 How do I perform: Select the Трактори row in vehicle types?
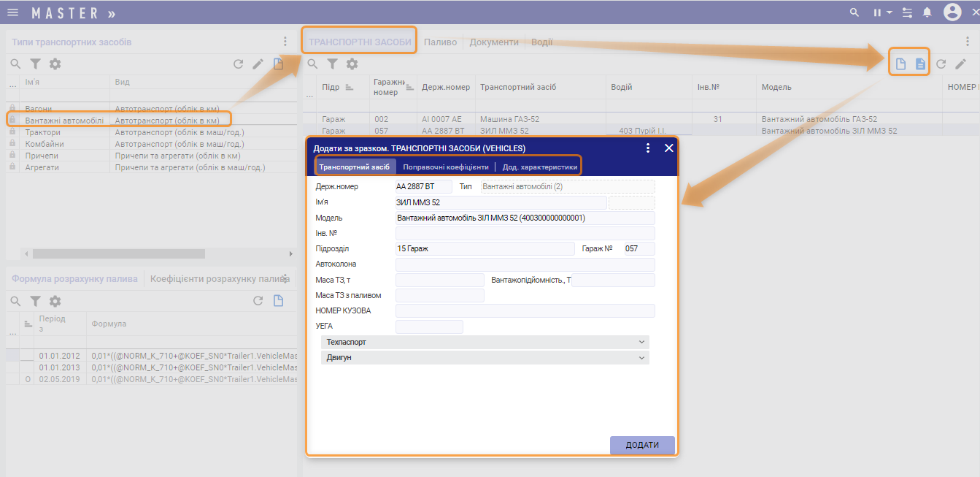click(44, 132)
